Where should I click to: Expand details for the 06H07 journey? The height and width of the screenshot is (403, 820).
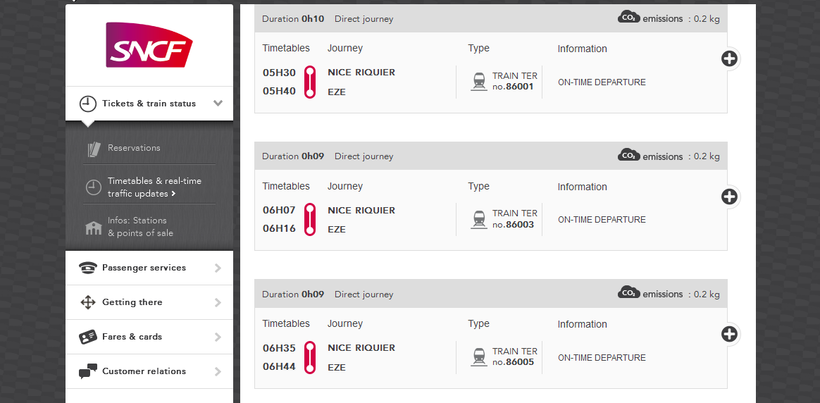click(x=729, y=197)
